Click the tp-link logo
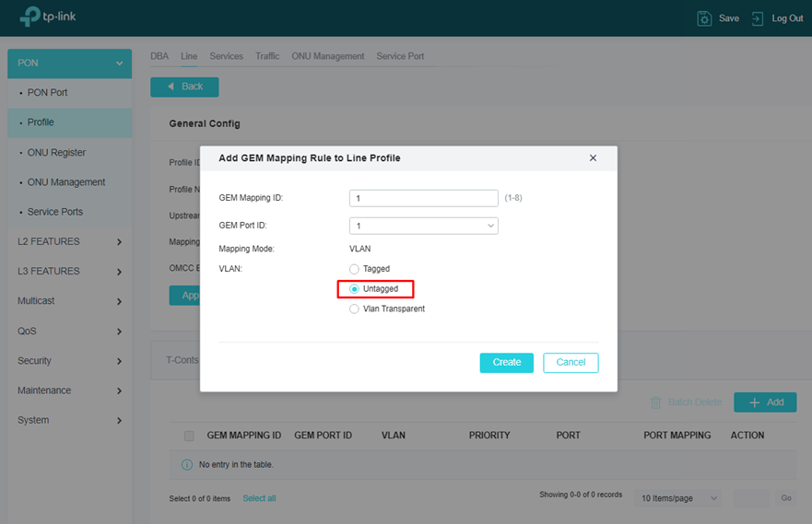Viewport: 812px width, 524px height. coord(42,18)
